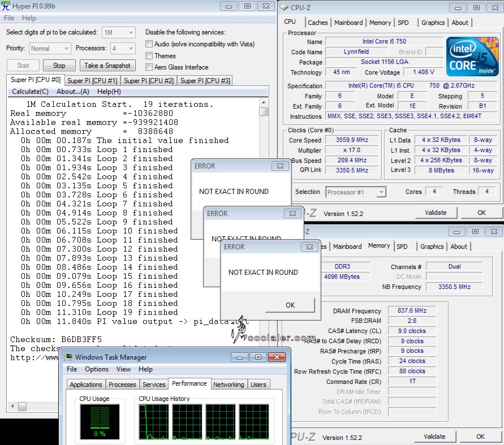The image size is (504, 445).
Task: Click the CPU Usage 0 % meter
Action: [100, 422]
